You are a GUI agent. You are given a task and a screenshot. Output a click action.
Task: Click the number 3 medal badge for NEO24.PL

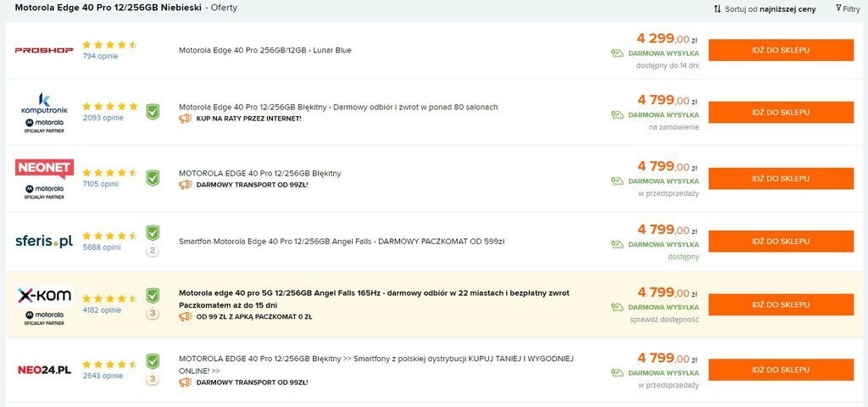153,380
